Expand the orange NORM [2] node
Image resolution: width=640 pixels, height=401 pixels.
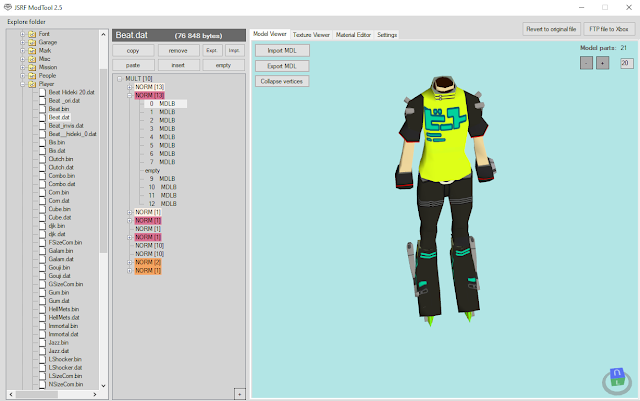129,262
